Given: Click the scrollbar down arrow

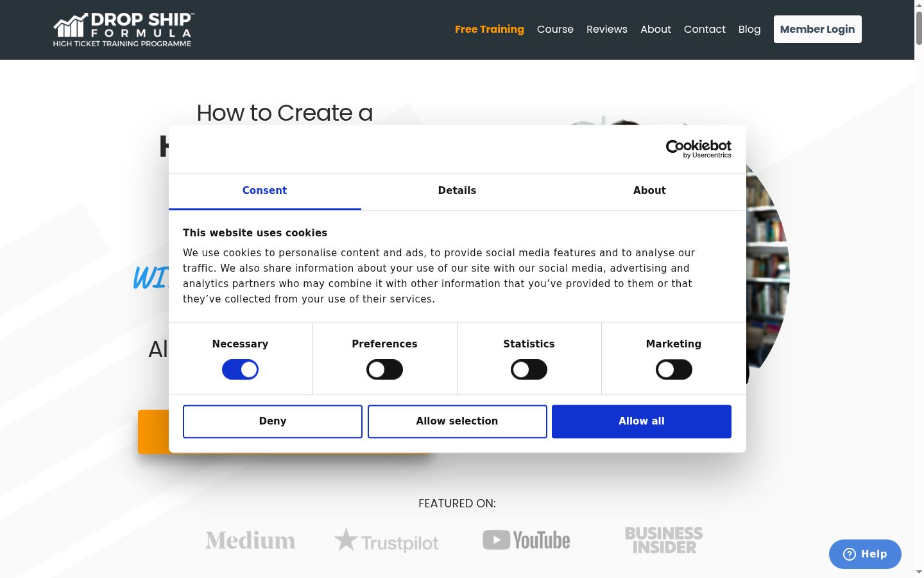Looking at the screenshot, I should point(919,572).
